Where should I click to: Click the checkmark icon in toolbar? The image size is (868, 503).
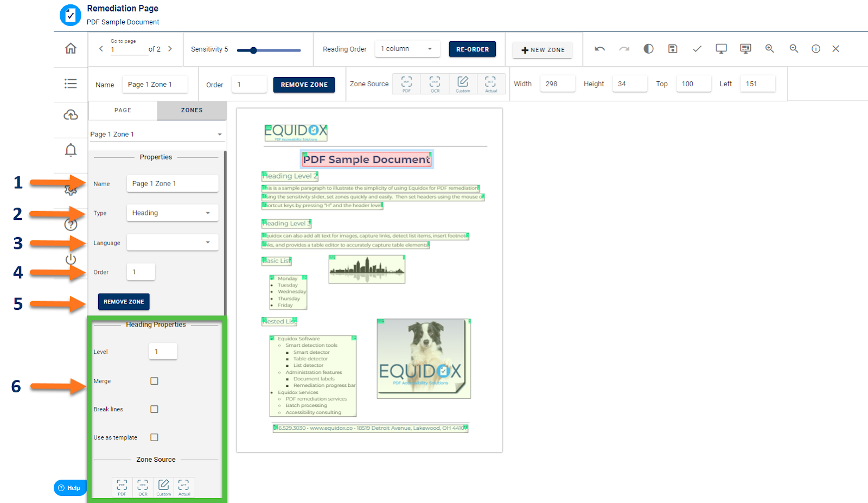pos(697,49)
